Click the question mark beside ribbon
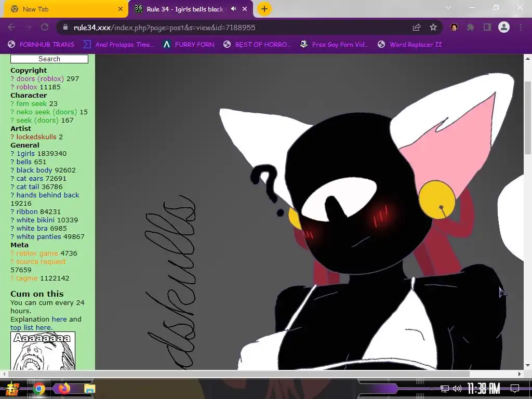Image resolution: width=532 pixels, height=399 pixels. click(x=12, y=212)
